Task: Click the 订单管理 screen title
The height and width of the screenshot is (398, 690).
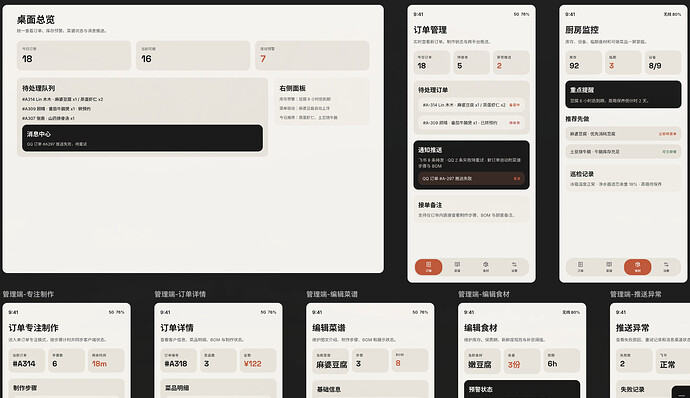Action: pyautogui.click(x=430, y=30)
